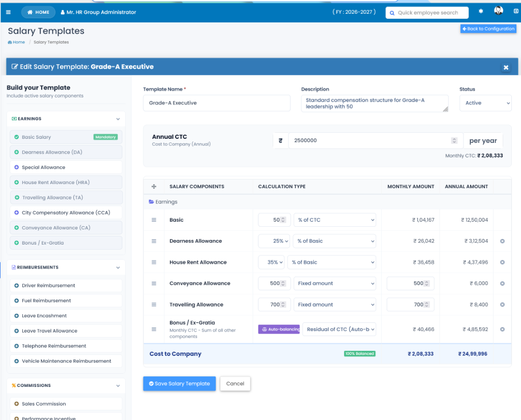Add Fuel Reimbursement component
Image resolution: width=521 pixels, height=420 pixels.
point(66,301)
